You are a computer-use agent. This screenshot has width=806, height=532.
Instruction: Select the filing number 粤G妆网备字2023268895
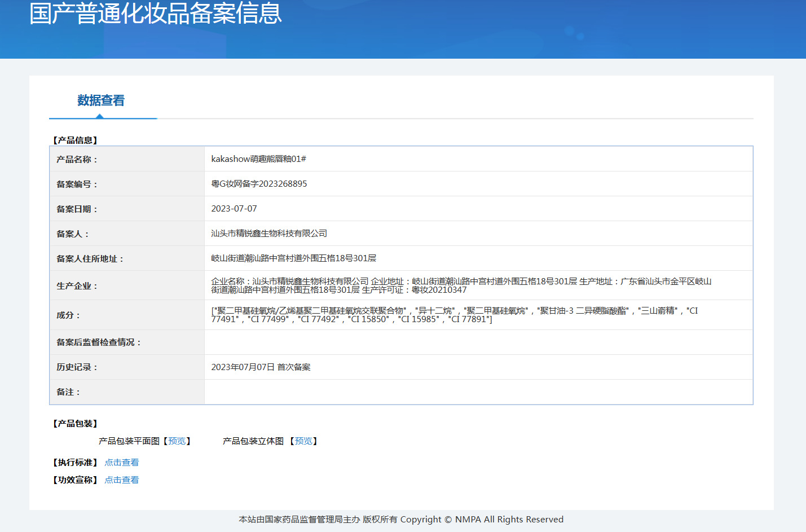[x=259, y=184]
